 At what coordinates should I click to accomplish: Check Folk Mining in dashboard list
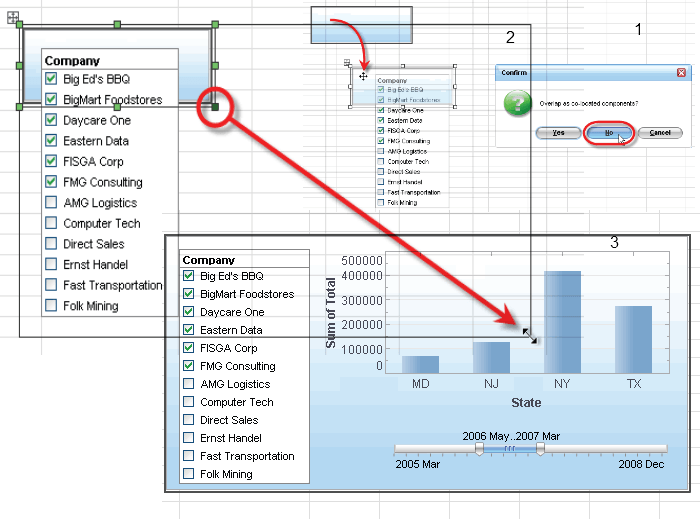click(x=188, y=473)
